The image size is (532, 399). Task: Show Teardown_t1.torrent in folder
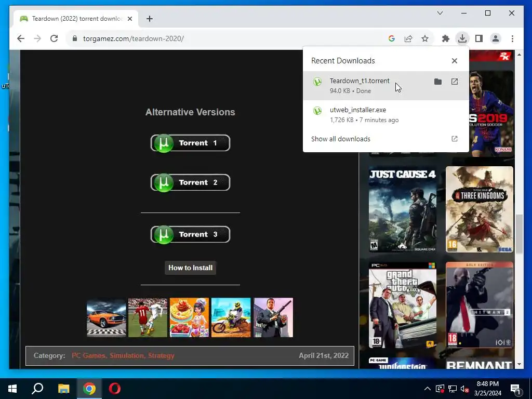pos(437,82)
